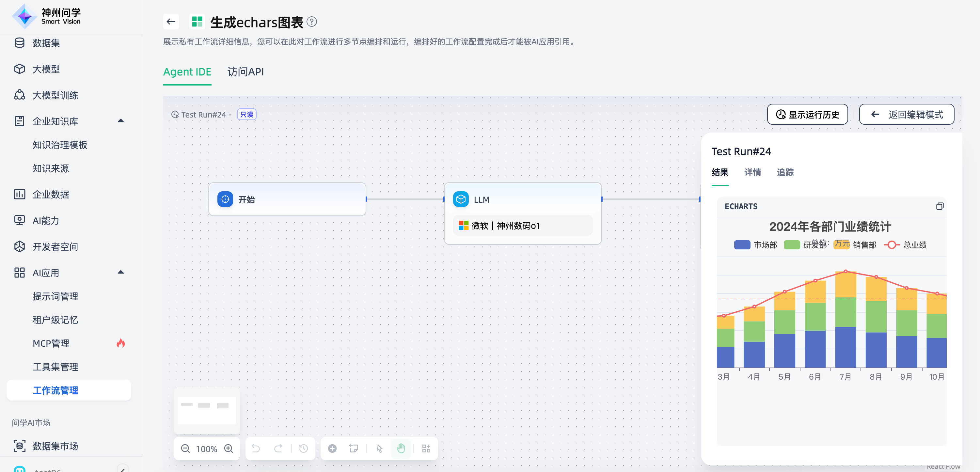980x472 pixels.
Task: Click the Test Run#24 label on canvas
Action: [x=203, y=115]
